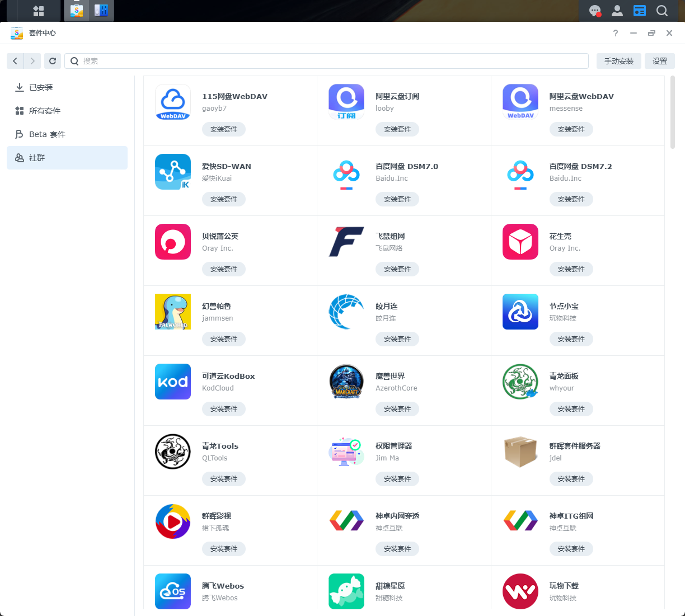View the 玩物下载 package icon
The image size is (685, 616).
click(520, 591)
